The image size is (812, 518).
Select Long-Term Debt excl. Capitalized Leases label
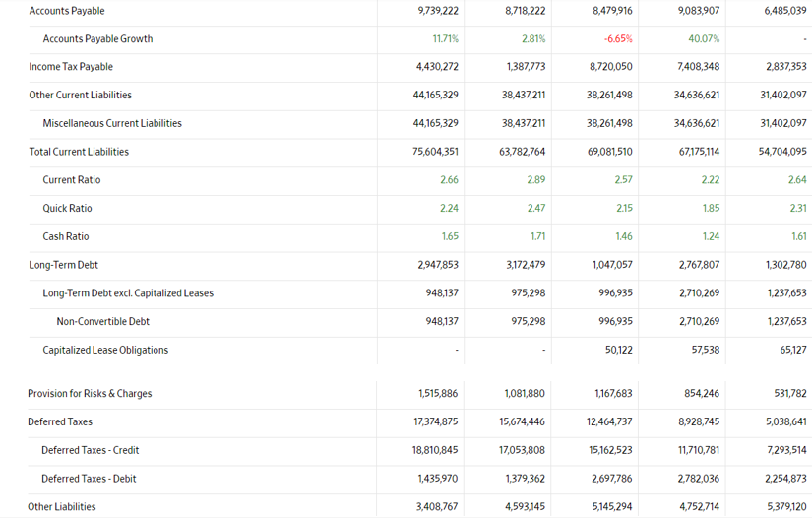[x=128, y=293]
